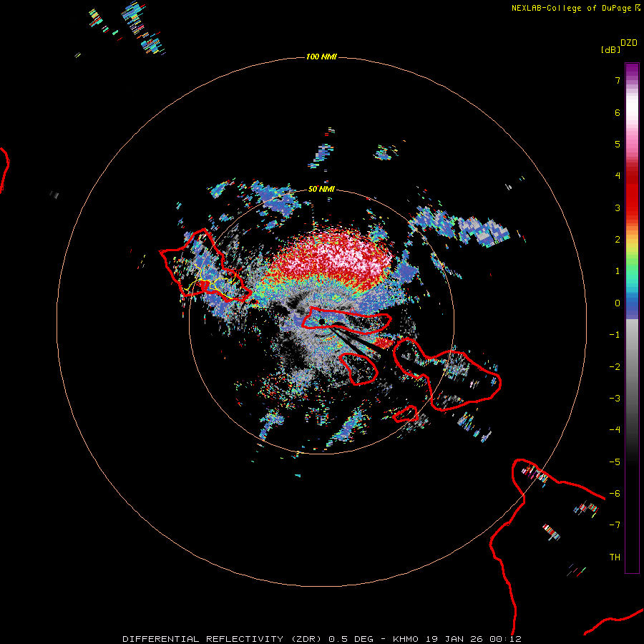The height and width of the screenshot is (644, 644).
Task: Click the 19 JAN 26 date text
Action: point(454,639)
